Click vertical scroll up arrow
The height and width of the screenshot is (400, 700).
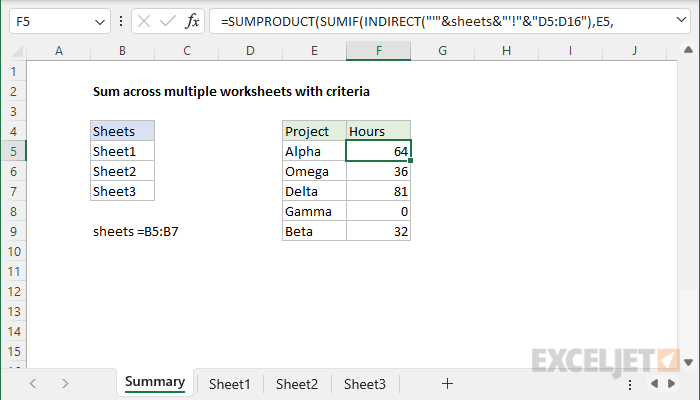click(x=688, y=50)
